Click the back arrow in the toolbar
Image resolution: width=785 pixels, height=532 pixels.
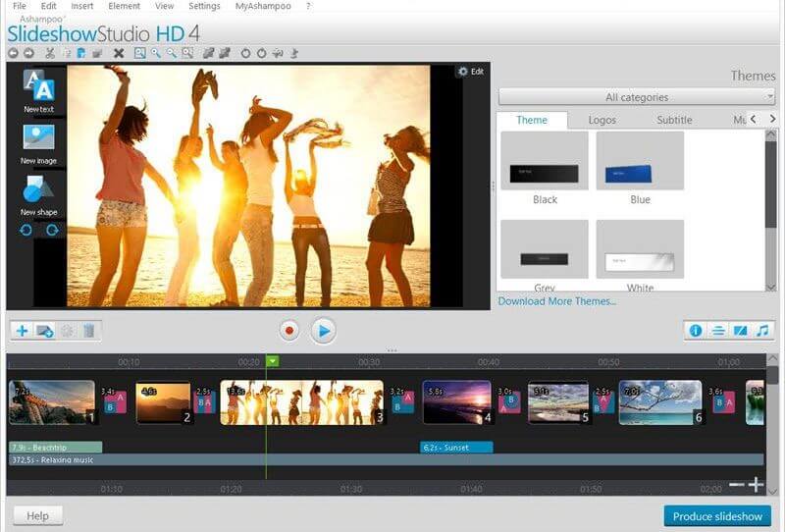point(14,53)
